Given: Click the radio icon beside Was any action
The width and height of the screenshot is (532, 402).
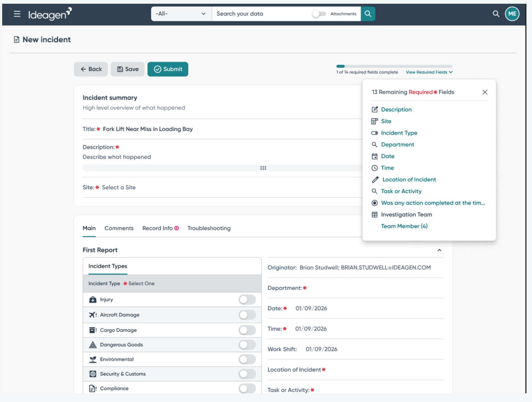Looking at the screenshot, I should [x=375, y=203].
